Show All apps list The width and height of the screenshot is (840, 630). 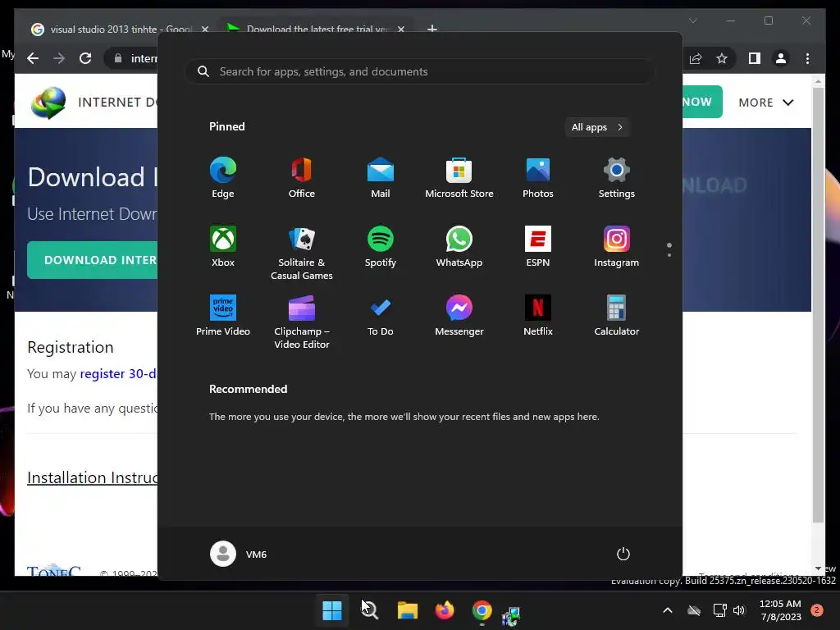pyautogui.click(x=597, y=127)
